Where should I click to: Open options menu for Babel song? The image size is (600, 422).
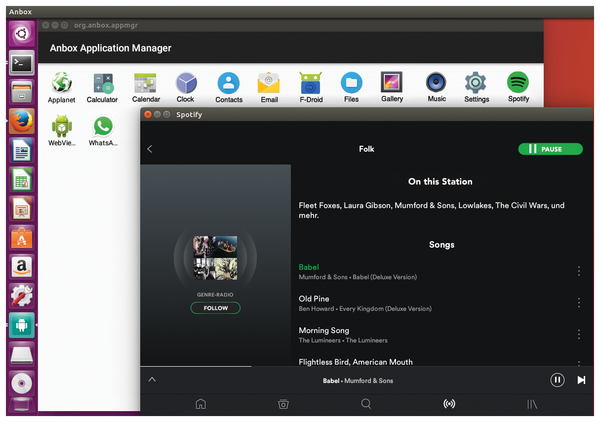click(579, 271)
